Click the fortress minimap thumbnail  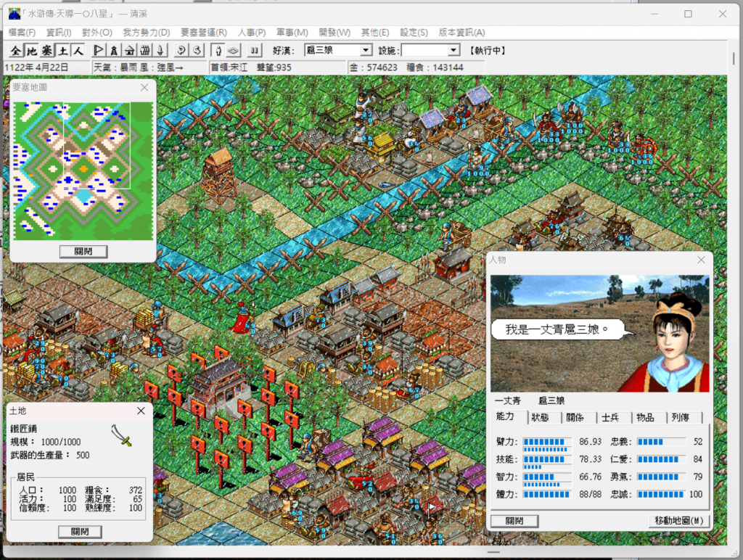pyautogui.click(x=83, y=170)
